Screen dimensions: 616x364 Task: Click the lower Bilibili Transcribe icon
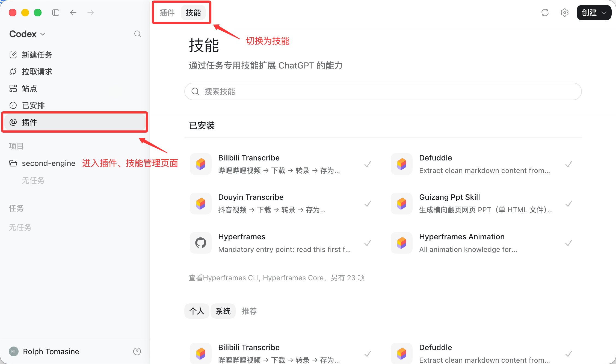[x=201, y=354]
